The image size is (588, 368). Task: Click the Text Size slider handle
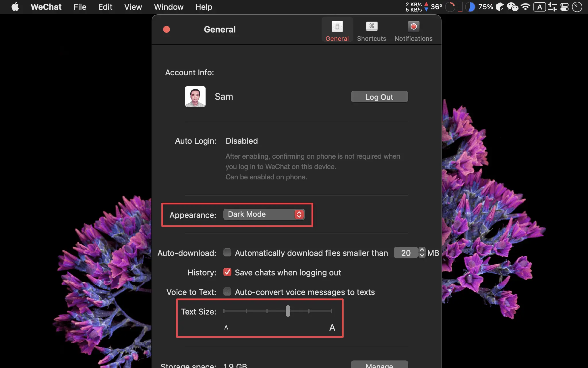(288, 311)
